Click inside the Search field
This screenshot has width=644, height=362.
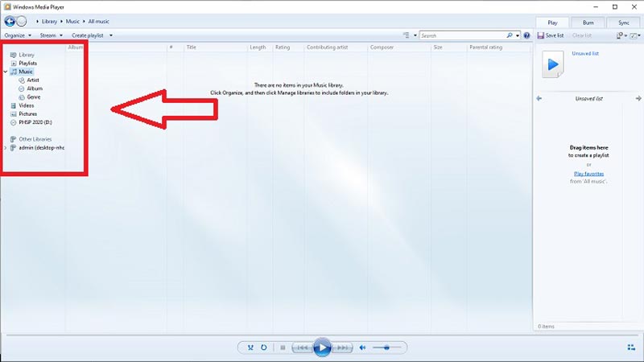462,35
